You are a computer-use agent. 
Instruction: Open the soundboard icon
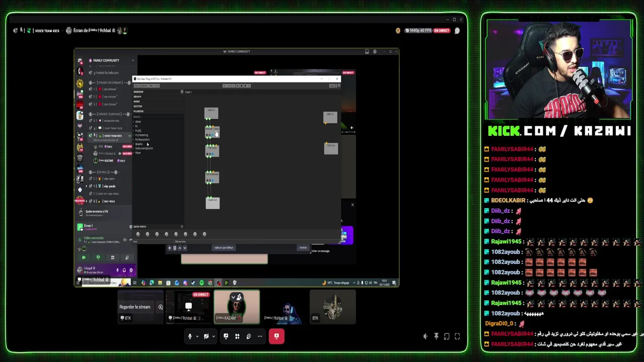(249, 336)
